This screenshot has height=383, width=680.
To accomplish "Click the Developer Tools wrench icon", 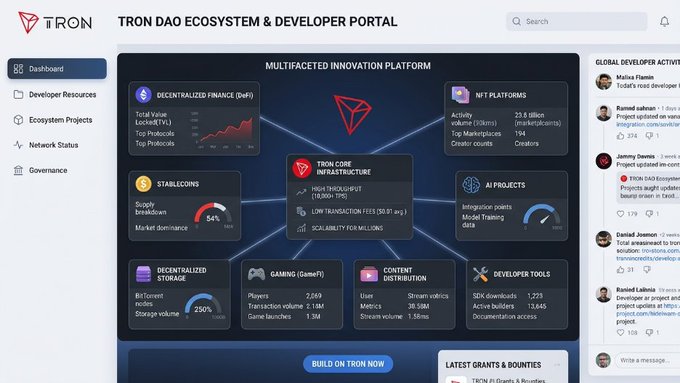I will 480,274.
